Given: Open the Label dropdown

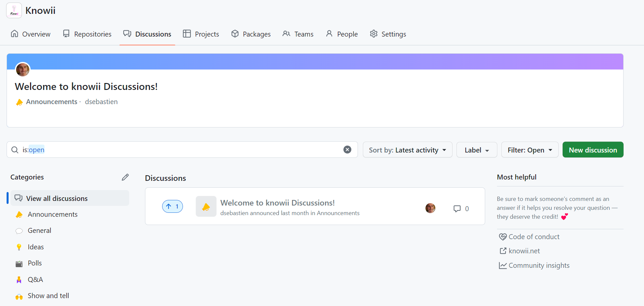Looking at the screenshot, I should [x=477, y=150].
